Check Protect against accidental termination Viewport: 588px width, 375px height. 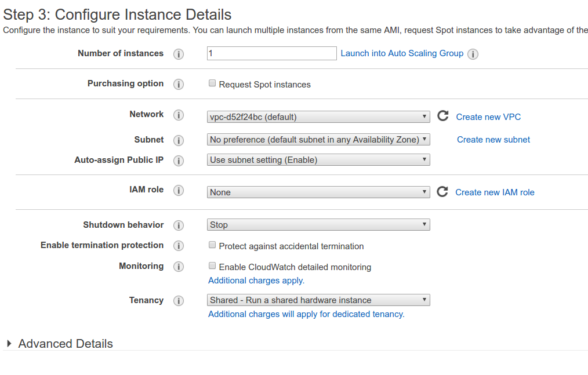pos(212,245)
